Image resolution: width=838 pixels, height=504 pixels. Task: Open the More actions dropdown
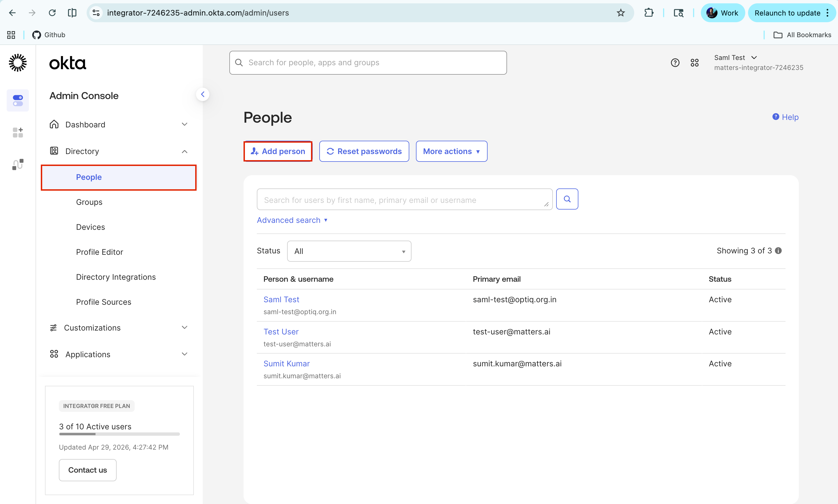click(x=451, y=152)
